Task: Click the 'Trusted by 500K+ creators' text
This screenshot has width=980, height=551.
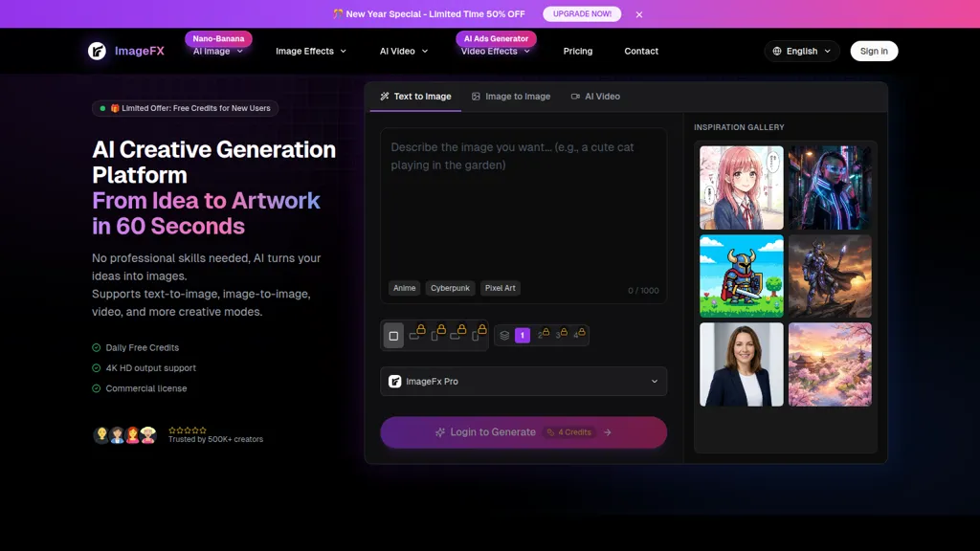Action: [215, 439]
